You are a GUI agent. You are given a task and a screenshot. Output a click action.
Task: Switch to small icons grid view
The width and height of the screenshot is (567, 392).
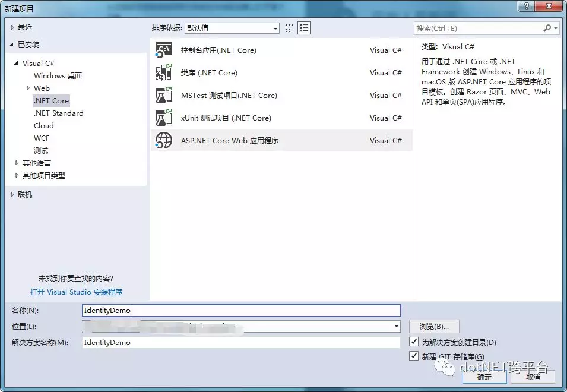point(290,28)
